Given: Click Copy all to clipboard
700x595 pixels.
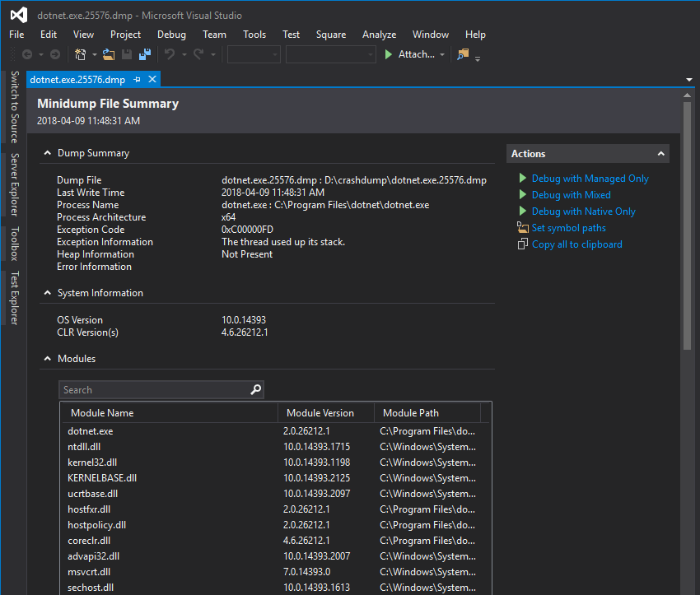Looking at the screenshot, I should tap(576, 244).
